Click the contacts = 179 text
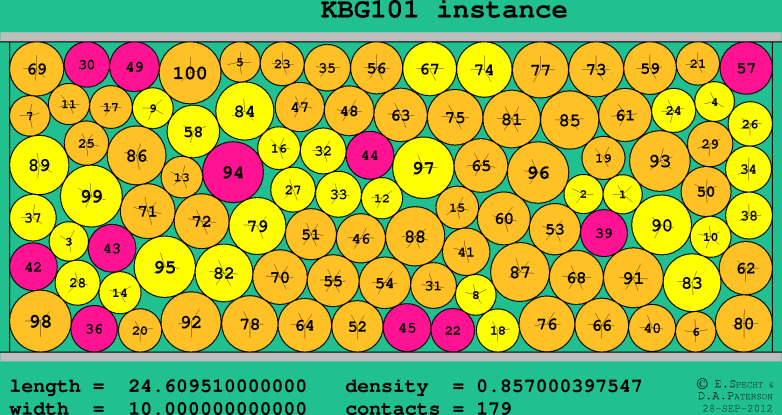782x415 pixels. click(x=428, y=408)
